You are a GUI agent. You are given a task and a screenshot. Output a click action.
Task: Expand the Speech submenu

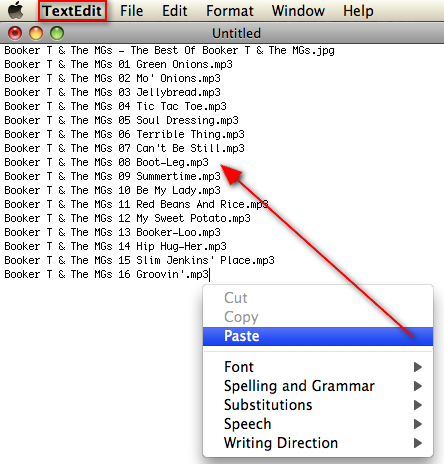(x=318, y=424)
